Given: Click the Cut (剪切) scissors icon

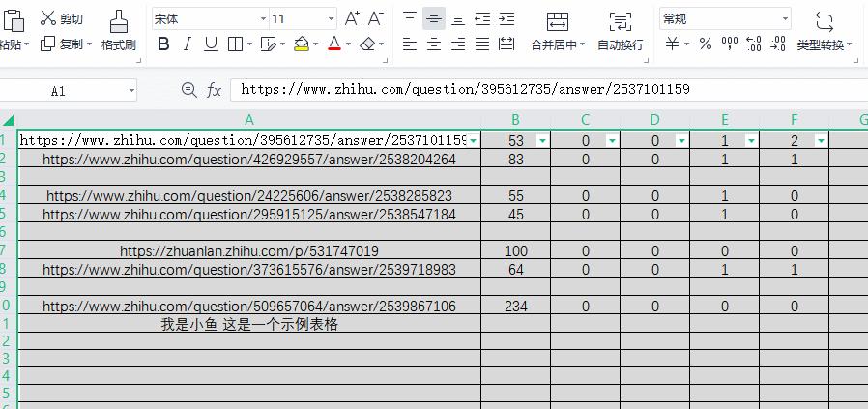Looking at the screenshot, I should tap(48, 18).
